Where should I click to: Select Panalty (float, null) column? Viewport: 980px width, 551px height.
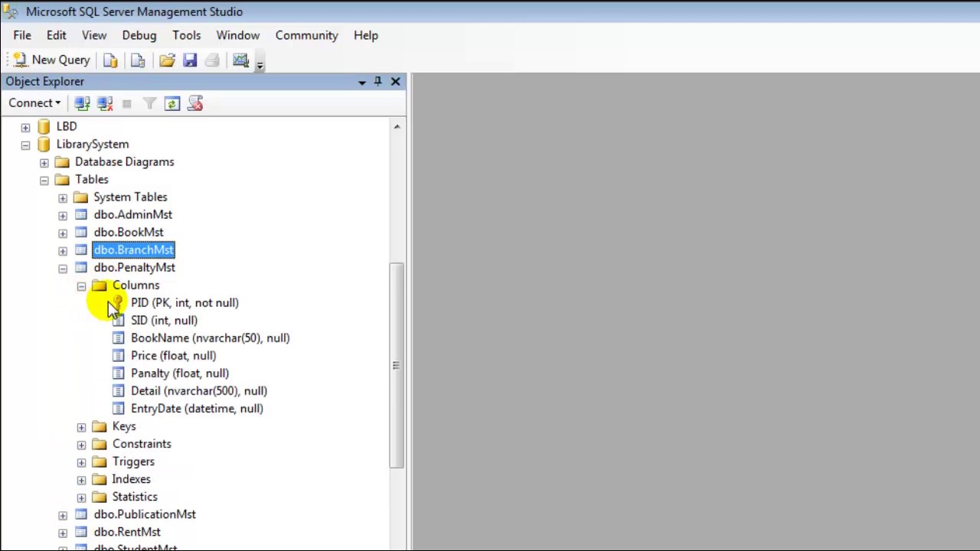[x=180, y=373]
